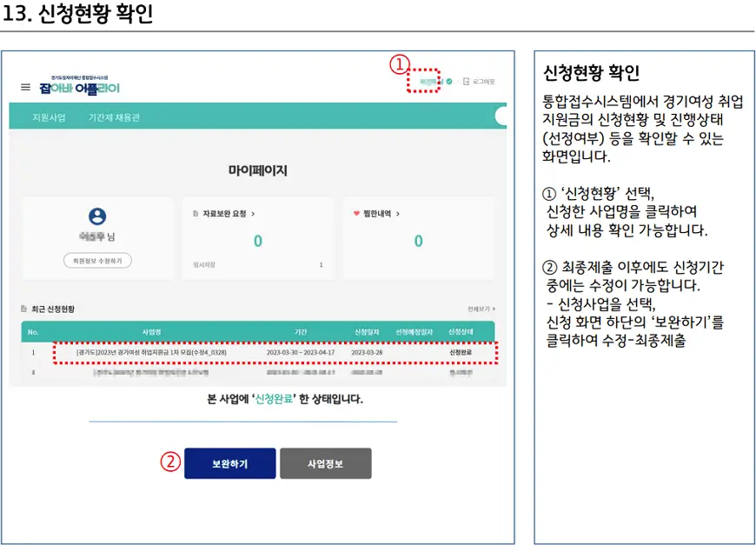Open the hamburger menu icon
756x545 pixels.
tap(25, 88)
